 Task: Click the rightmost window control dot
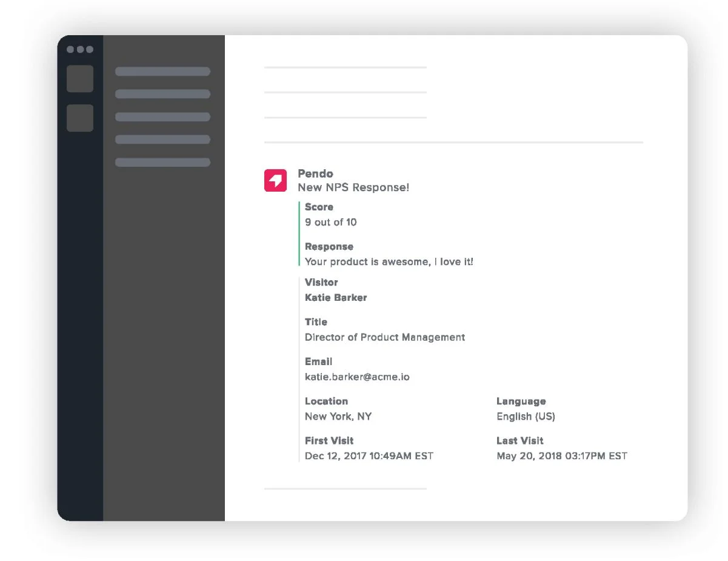pyautogui.click(x=90, y=50)
